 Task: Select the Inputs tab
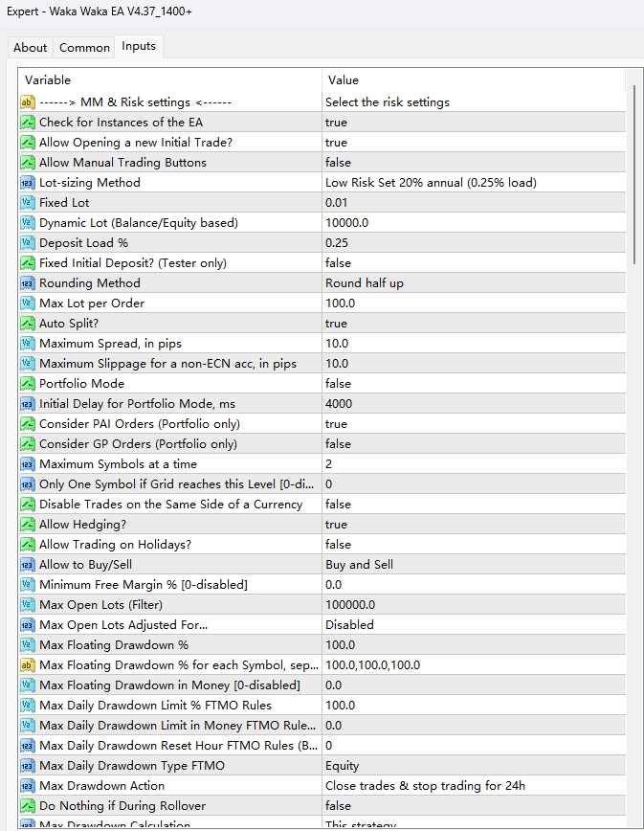click(139, 46)
